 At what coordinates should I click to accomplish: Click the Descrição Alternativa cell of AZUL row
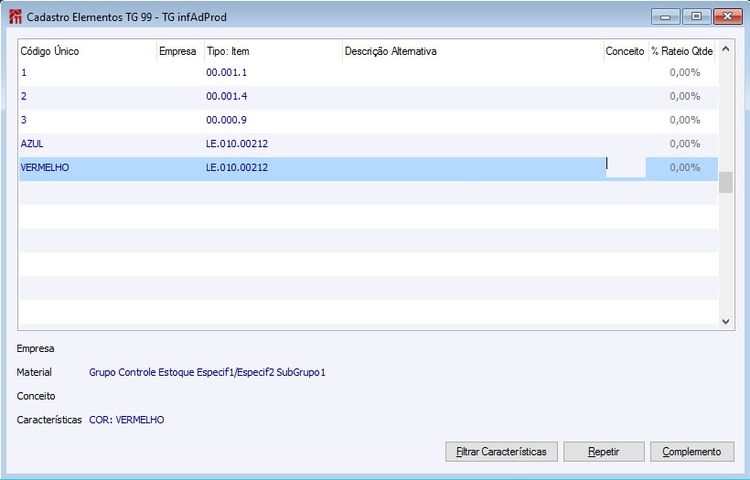[473, 144]
